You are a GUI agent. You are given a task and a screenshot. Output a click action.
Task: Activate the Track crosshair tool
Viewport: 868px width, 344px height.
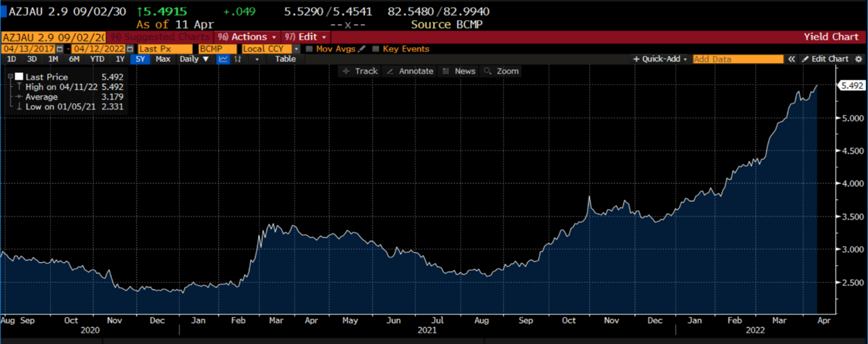[x=359, y=71]
